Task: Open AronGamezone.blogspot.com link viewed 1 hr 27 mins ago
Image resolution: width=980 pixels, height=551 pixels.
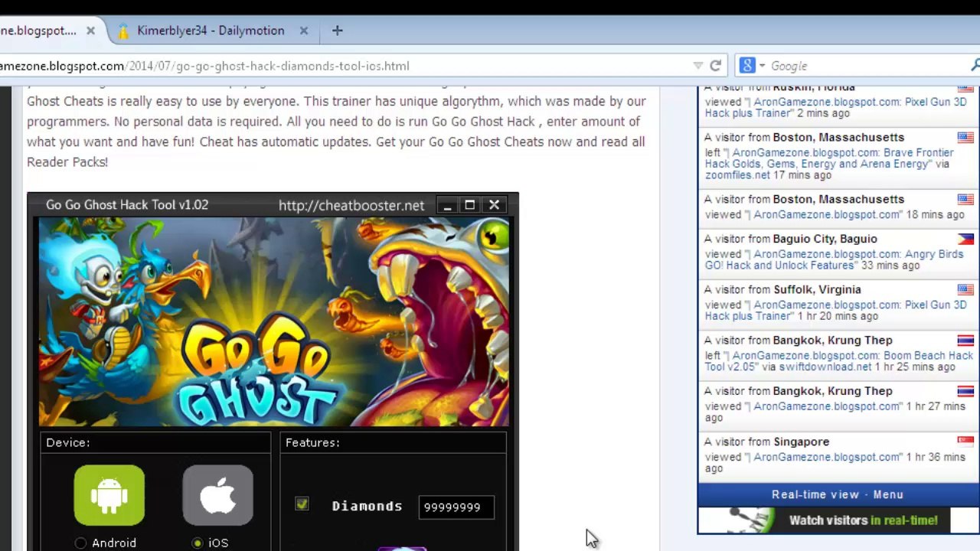Action: coord(827,406)
